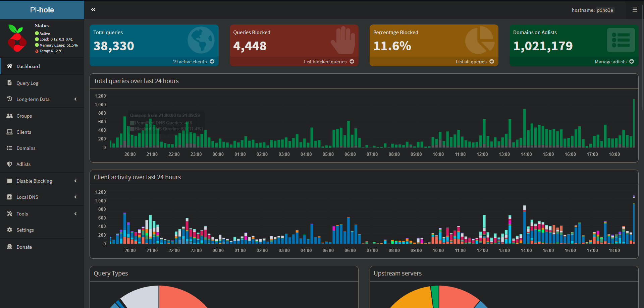Go to the Clients page

(x=42, y=132)
